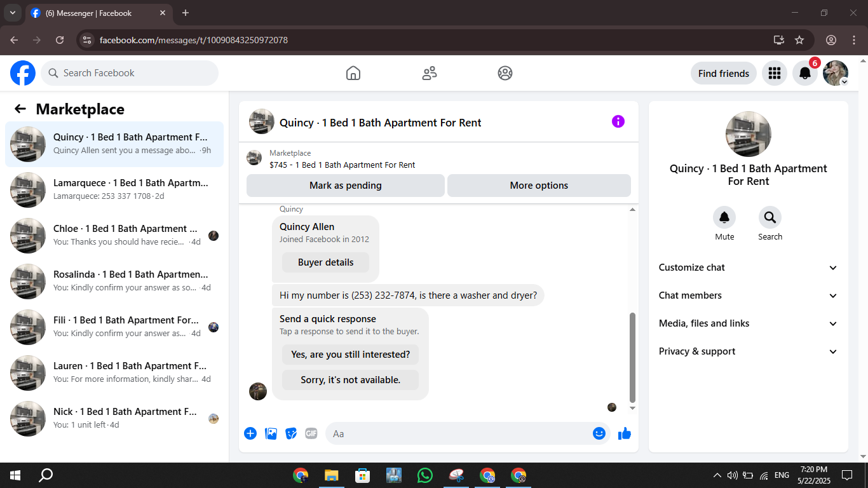Open the account profile picture dropdown
This screenshot has height=488, width=868.
point(836,73)
